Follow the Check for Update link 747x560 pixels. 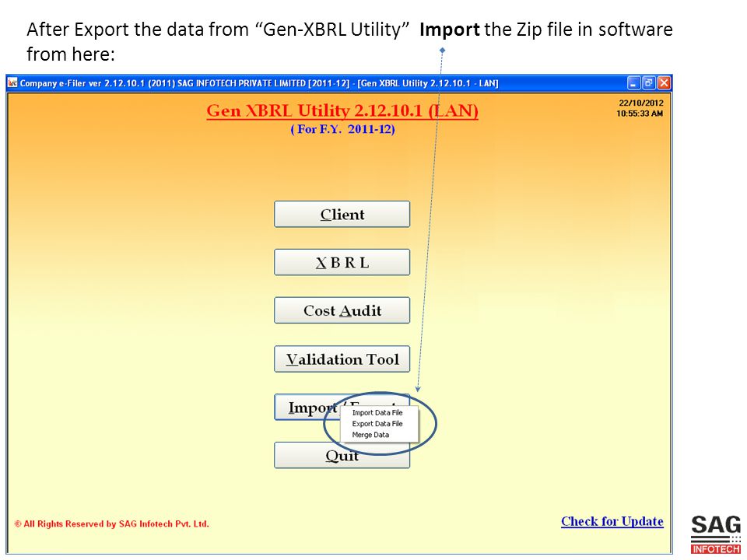point(612,521)
